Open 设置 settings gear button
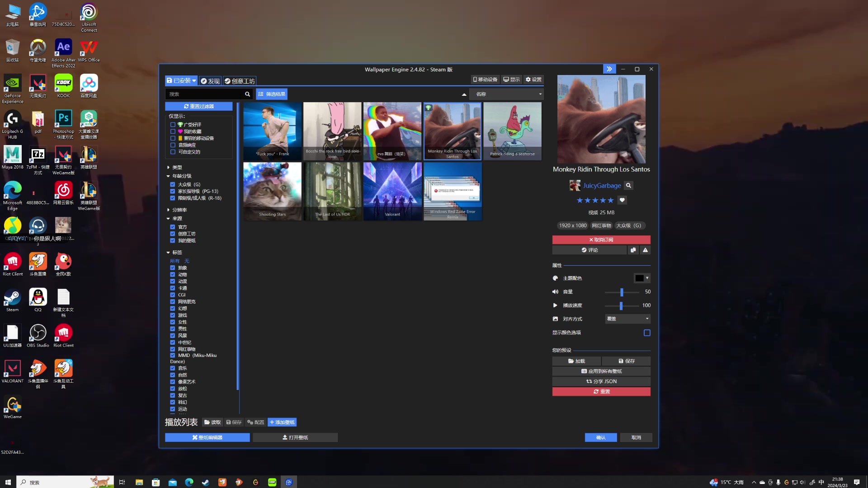868x488 pixels. [x=533, y=80]
